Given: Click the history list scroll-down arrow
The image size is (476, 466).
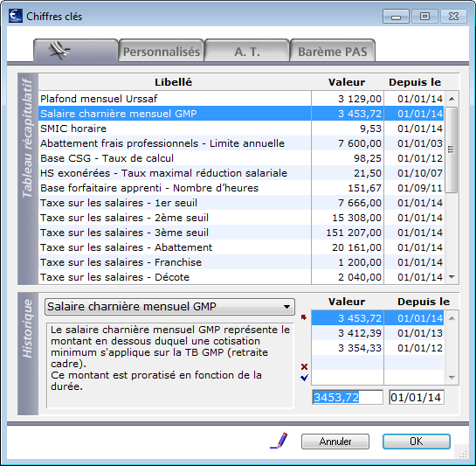Looking at the screenshot, I should click(452, 378).
